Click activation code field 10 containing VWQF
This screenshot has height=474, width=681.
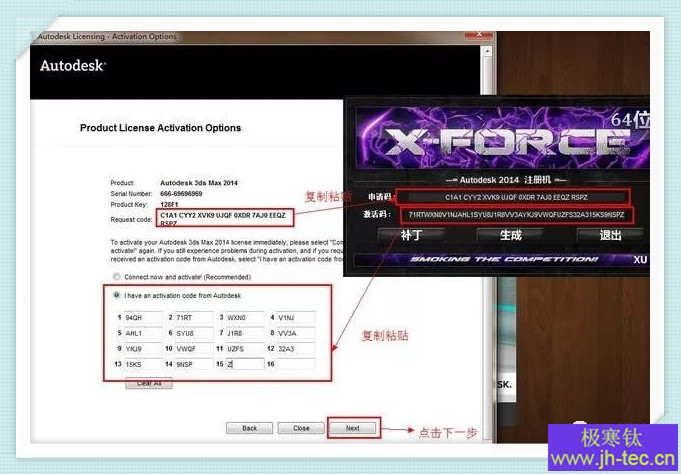pyautogui.click(x=194, y=348)
